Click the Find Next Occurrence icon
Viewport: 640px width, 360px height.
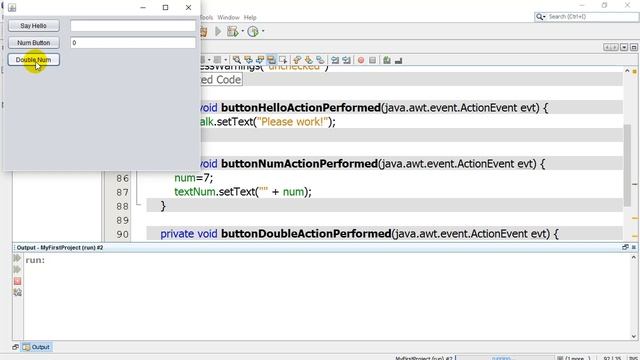[x=260, y=60]
